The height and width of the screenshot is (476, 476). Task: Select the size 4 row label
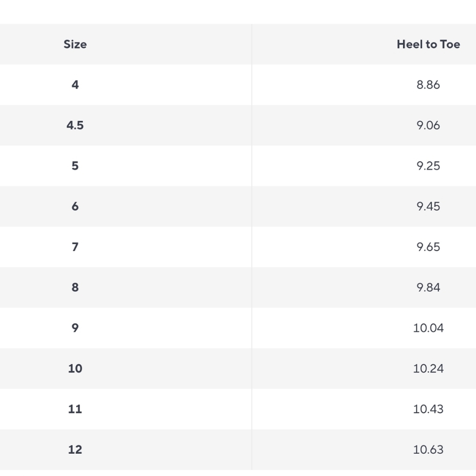75,85
